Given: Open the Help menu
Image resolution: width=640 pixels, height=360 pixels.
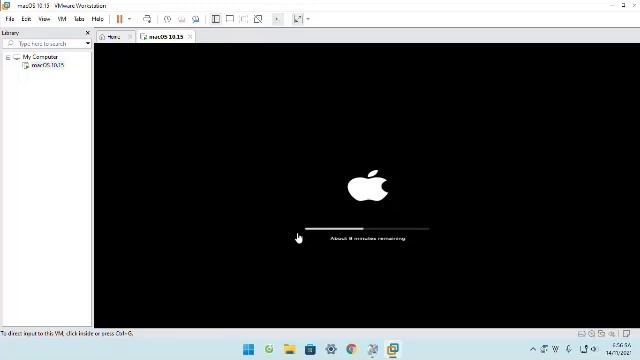Looking at the screenshot, I should (x=97, y=19).
